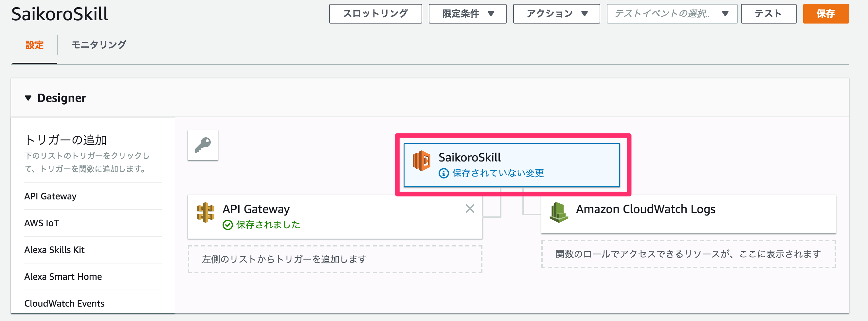Click the orange 保存 button
This screenshot has width=868, height=321.
(x=825, y=14)
